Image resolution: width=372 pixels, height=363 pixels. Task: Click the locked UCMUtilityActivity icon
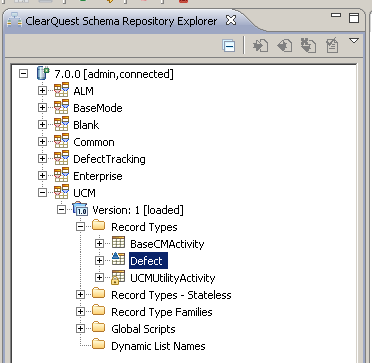[118, 277]
